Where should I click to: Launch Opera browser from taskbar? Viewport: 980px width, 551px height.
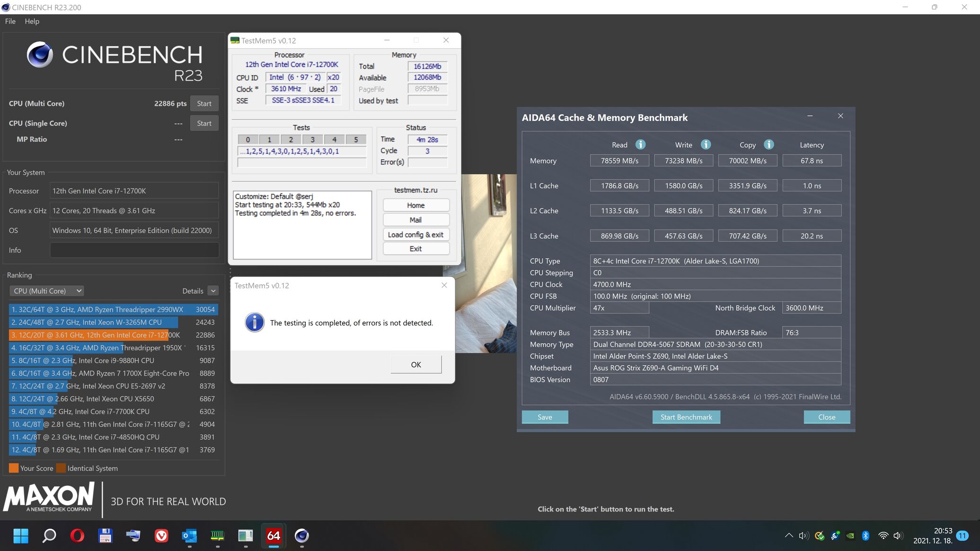[x=77, y=536]
